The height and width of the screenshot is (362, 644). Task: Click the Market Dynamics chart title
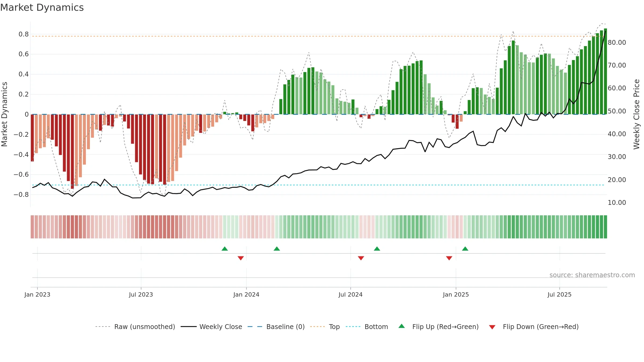pos(42,8)
